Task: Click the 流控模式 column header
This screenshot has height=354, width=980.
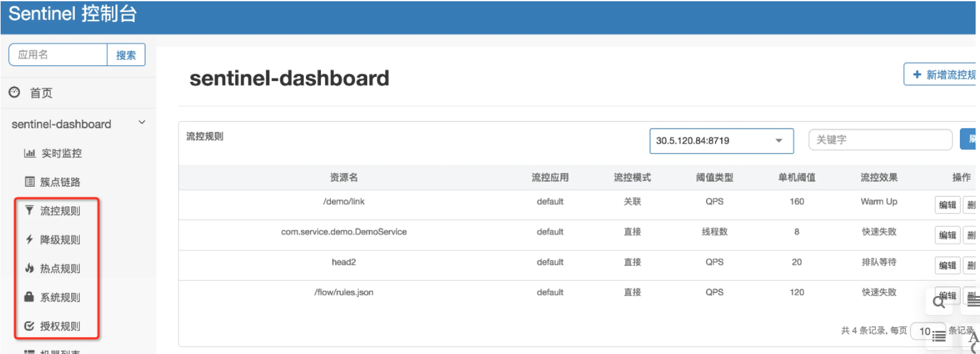Action: [x=632, y=177]
